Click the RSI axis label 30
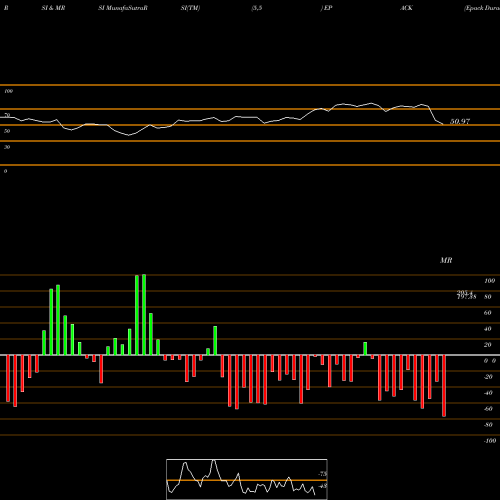 tap(7, 147)
